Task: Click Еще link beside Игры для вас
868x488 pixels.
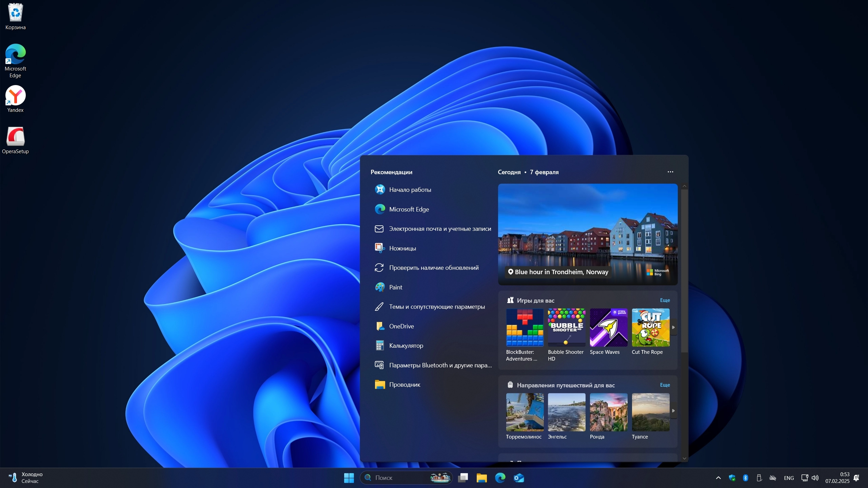Action: click(x=665, y=300)
